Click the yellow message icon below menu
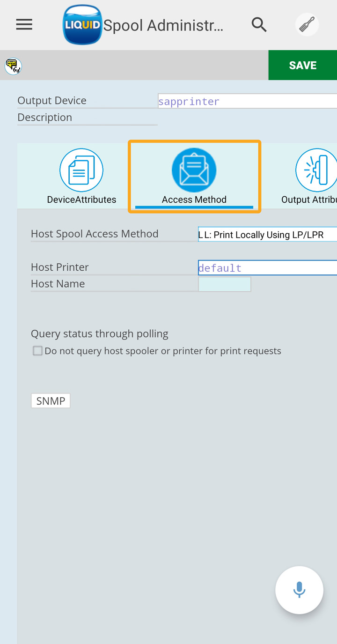337x644 pixels. [13, 66]
